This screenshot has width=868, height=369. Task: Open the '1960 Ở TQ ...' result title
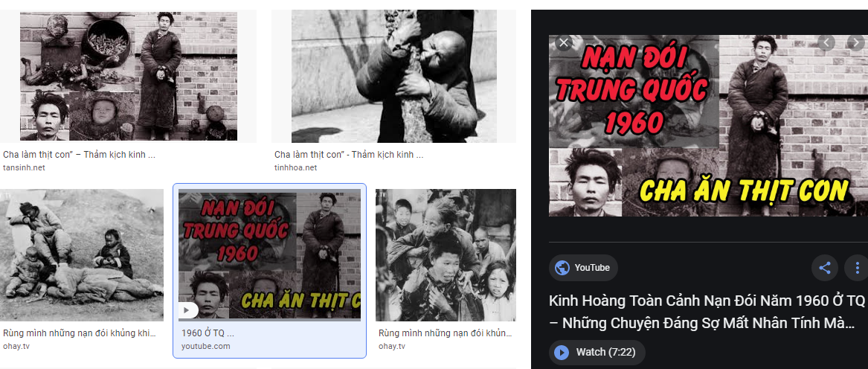point(208,333)
